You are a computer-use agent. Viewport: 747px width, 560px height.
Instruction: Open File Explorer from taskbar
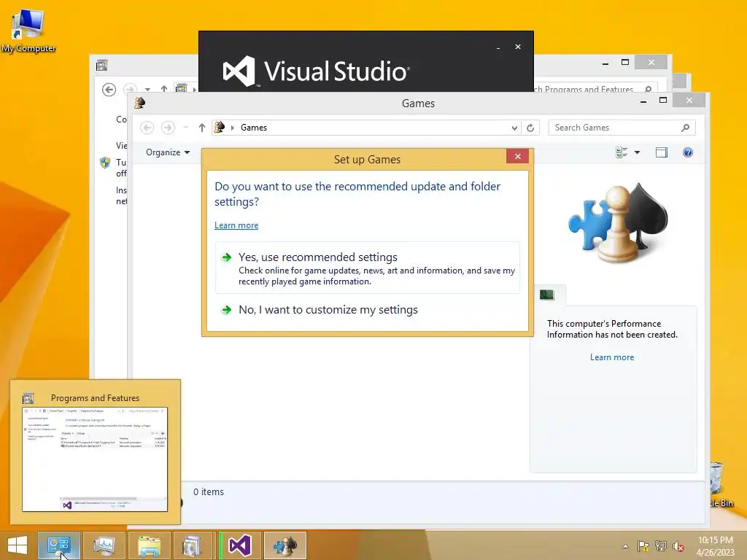pyautogui.click(x=149, y=545)
